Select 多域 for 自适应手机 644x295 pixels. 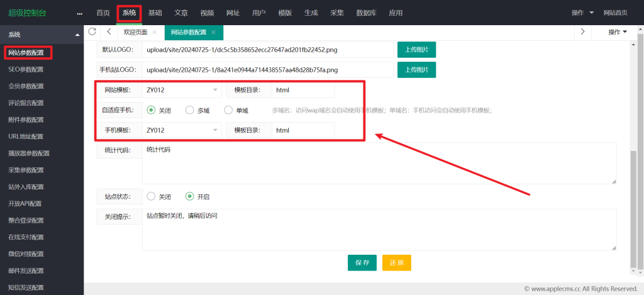point(190,110)
